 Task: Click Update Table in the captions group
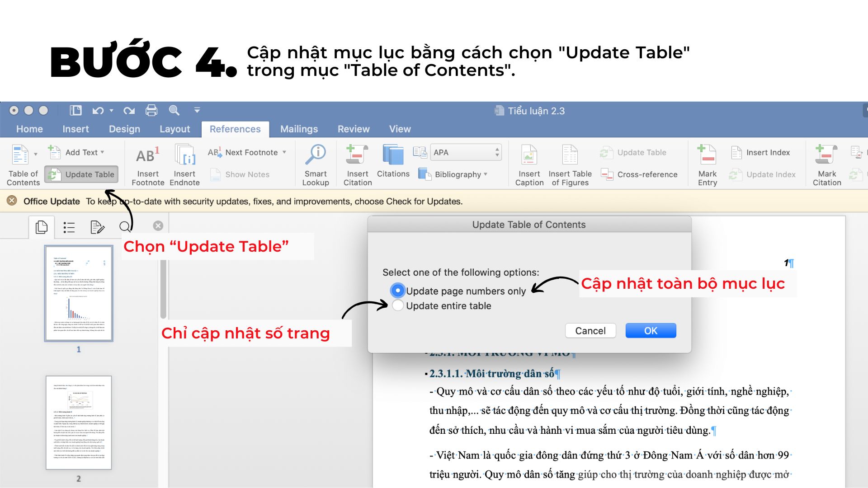pyautogui.click(x=633, y=152)
